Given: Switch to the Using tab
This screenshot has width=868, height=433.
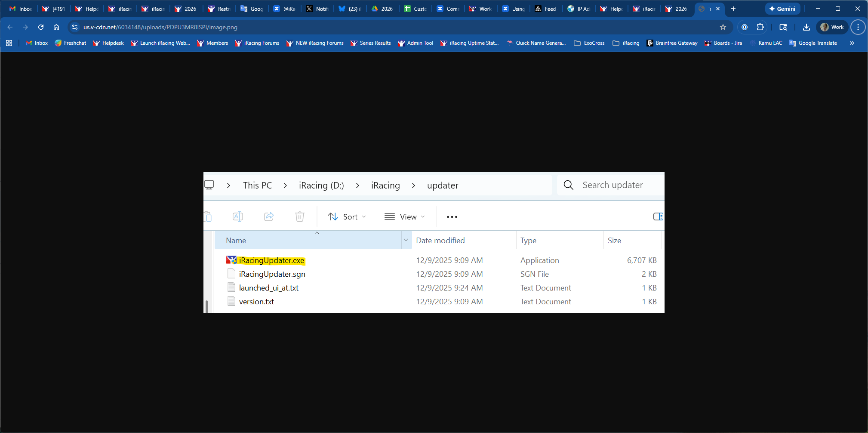Looking at the screenshot, I should 513,9.
